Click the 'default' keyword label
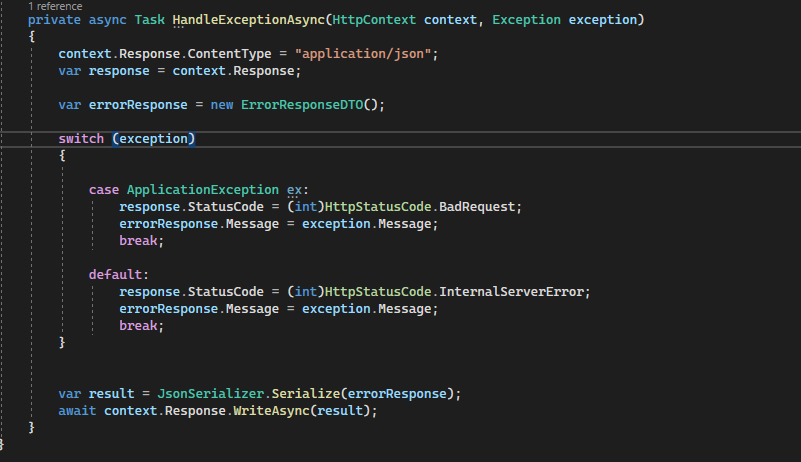 click(x=115, y=274)
